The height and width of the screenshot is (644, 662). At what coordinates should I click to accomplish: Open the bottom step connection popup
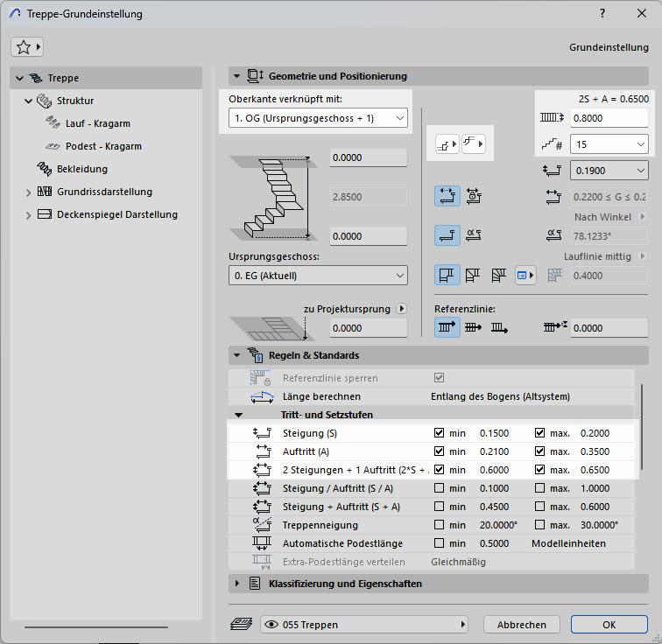click(x=447, y=143)
